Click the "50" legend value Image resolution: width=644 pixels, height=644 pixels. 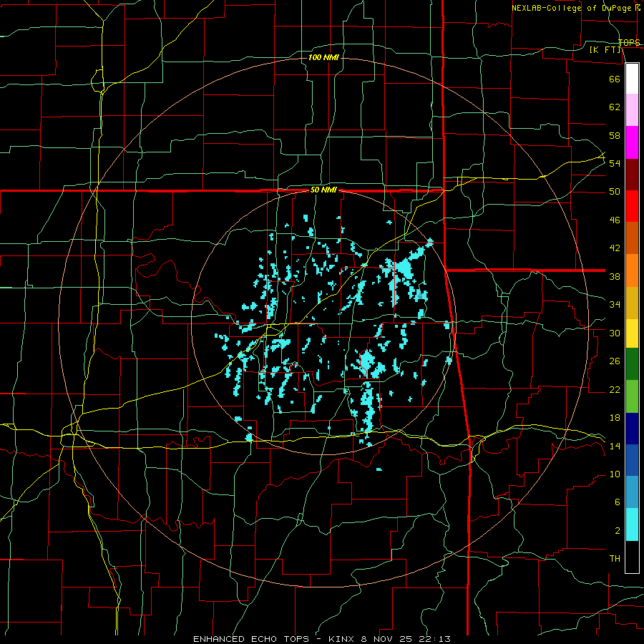point(615,192)
